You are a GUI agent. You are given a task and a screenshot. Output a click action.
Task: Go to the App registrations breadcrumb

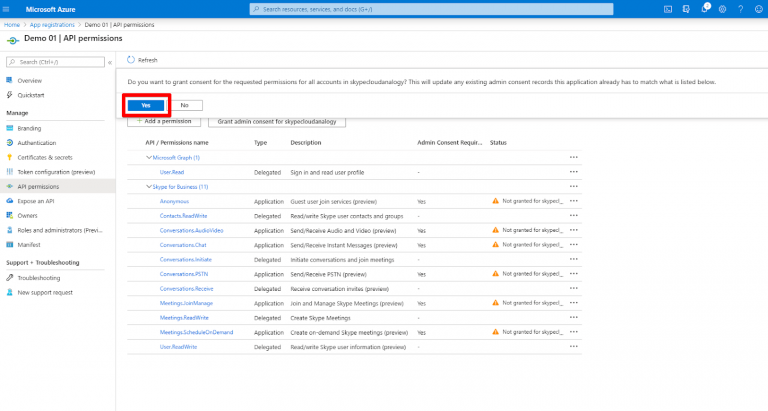pyautogui.click(x=52, y=24)
